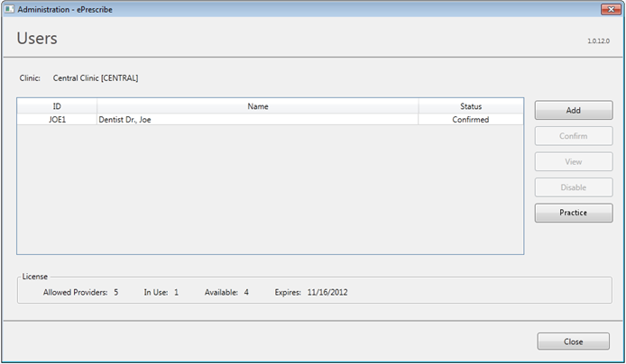
Task: Select the JOE1 ID cell
Action: (57, 119)
